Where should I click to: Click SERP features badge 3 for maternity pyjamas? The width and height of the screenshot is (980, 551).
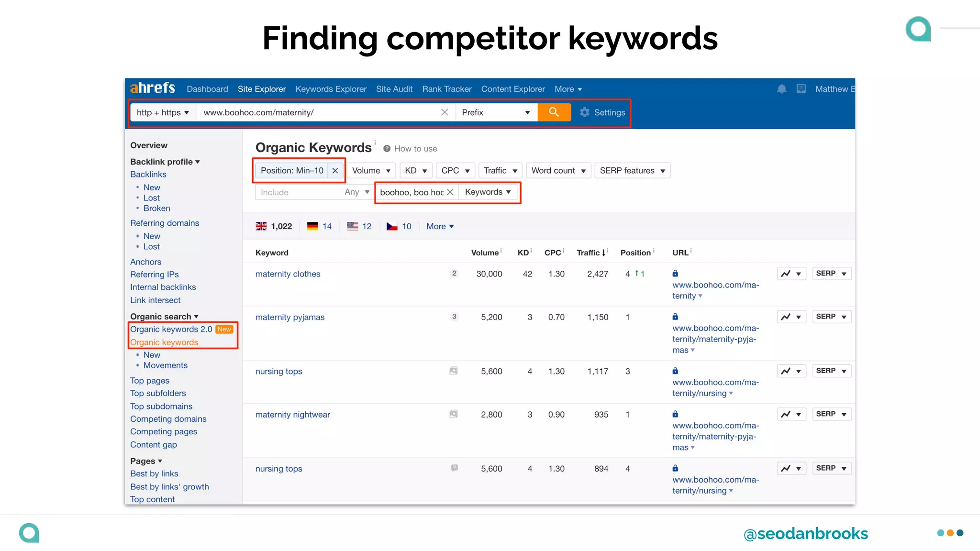point(454,317)
